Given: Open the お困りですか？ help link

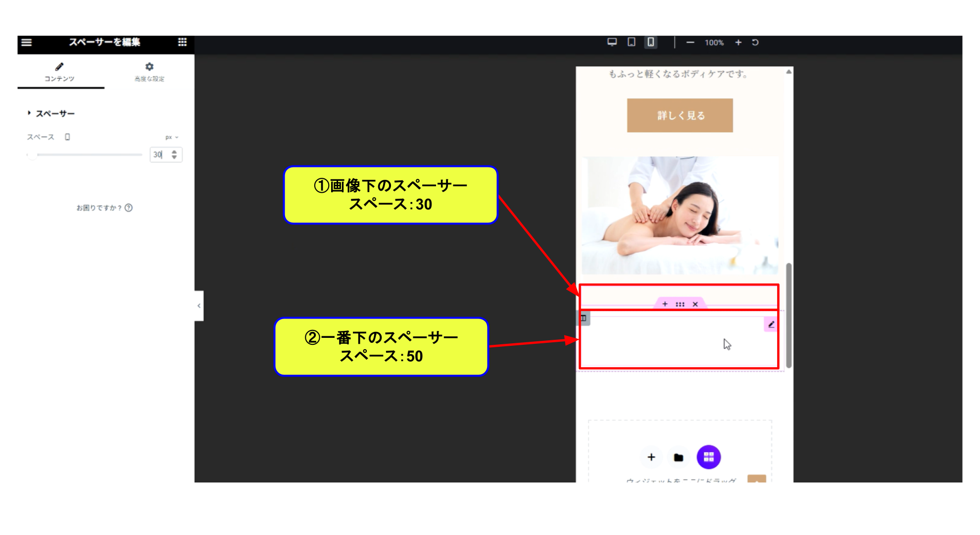Looking at the screenshot, I should 104,208.
